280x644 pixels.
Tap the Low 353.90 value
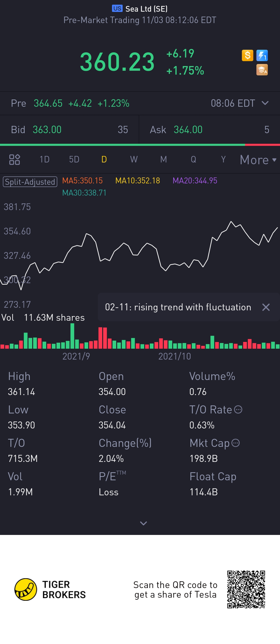click(x=21, y=425)
